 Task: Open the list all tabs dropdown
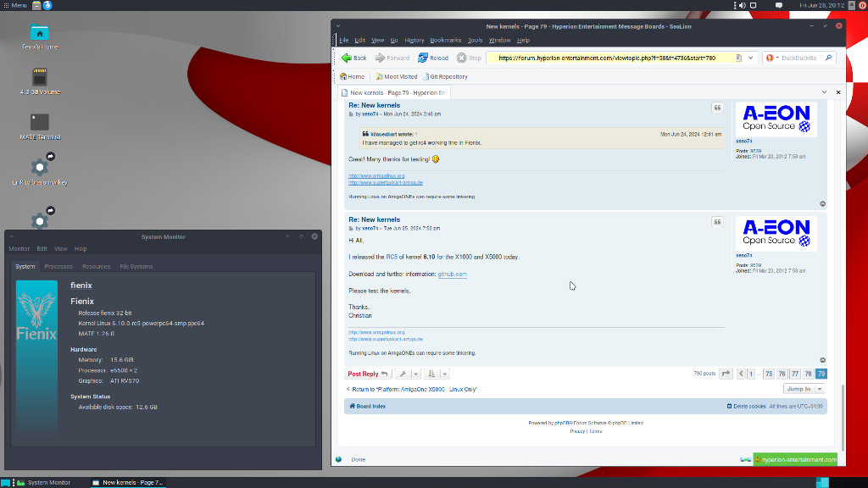click(x=824, y=92)
